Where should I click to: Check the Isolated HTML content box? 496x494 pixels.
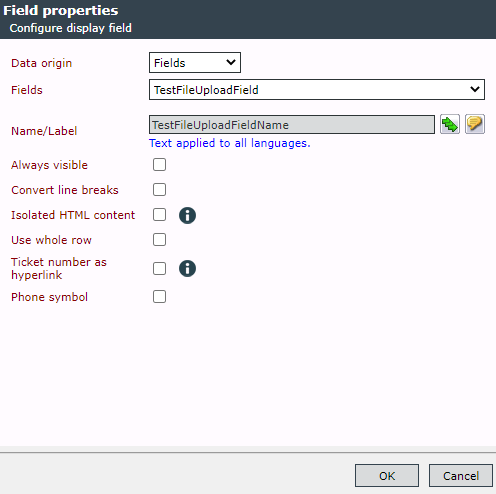(159, 215)
